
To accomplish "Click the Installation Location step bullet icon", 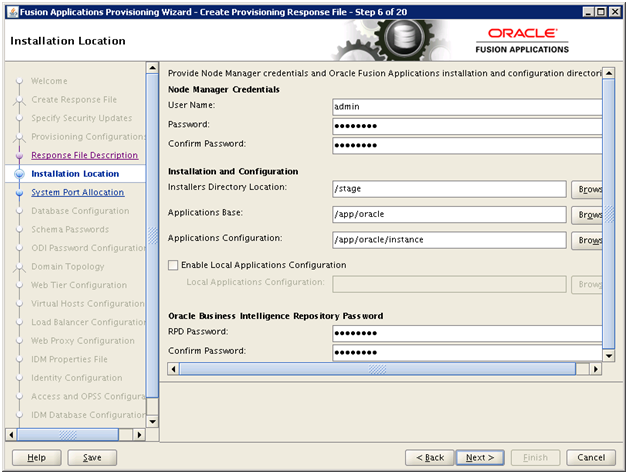I will tap(19, 174).
